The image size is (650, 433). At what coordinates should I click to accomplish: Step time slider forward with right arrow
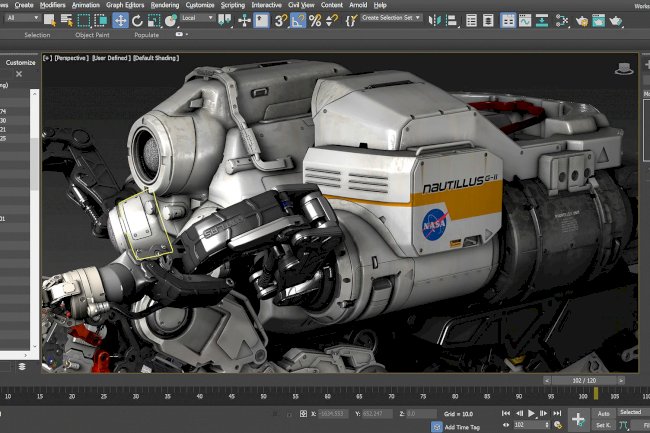tap(621, 380)
